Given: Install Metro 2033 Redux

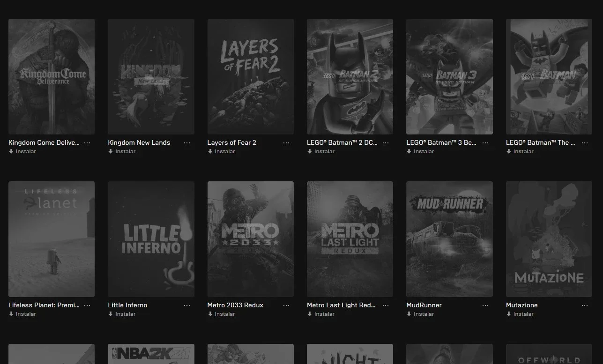Looking at the screenshot, I should tap(222, 314).
